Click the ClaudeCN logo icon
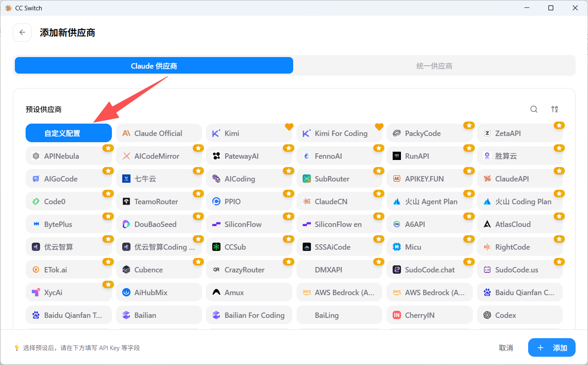This screenshot has width=588, height=365. (x=307, y=201)
